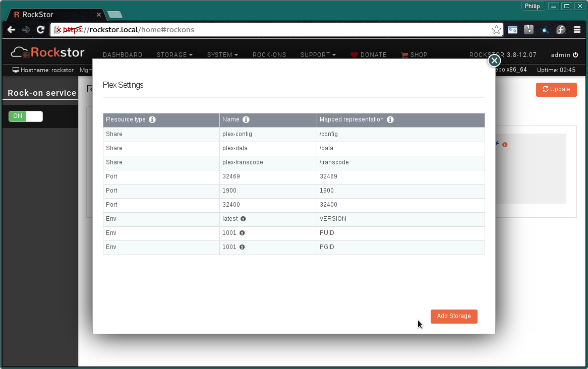Open the Rock-ons nav item
Viewport: 588px width, 369px height.
pos(269,55)
